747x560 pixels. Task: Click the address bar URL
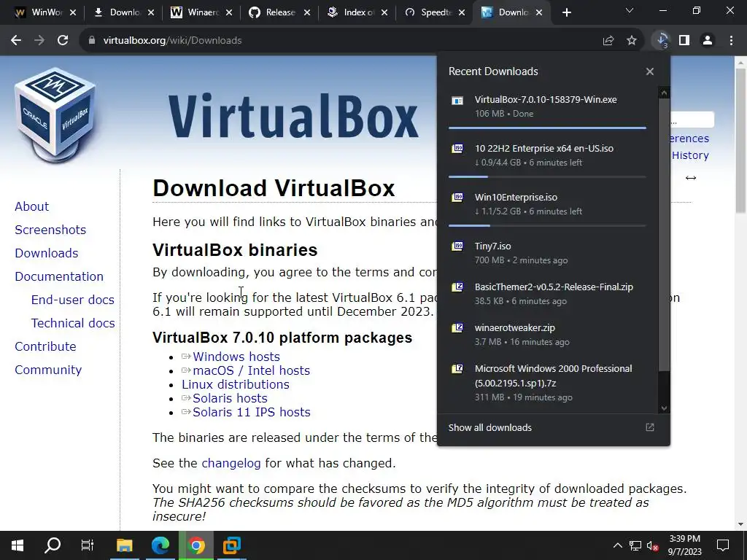(x=172, y=41)
